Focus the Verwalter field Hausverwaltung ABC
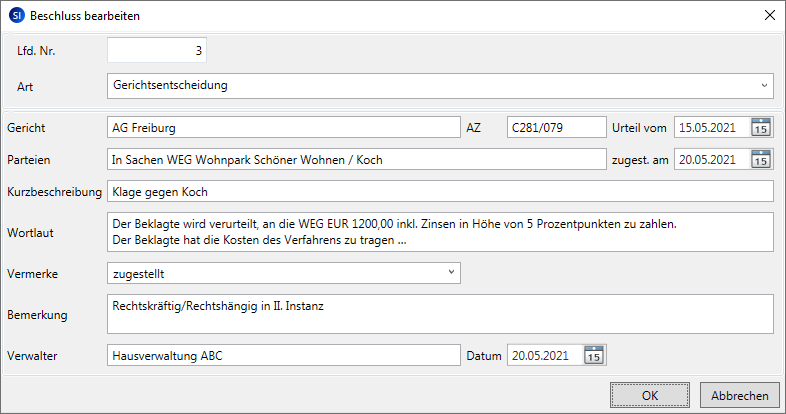The height and width of the screenshot is (414, 786). [x=281, y=355]
